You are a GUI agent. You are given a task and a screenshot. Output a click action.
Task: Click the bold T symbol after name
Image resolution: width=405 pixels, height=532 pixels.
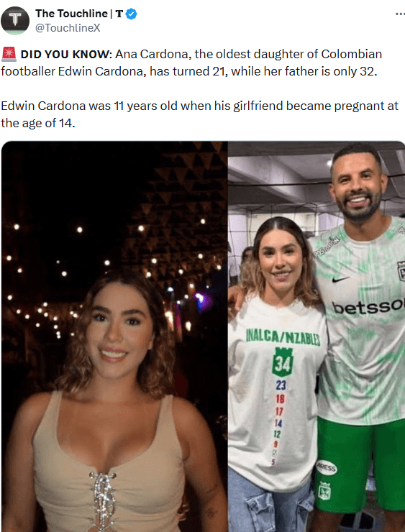click(119, 14)
